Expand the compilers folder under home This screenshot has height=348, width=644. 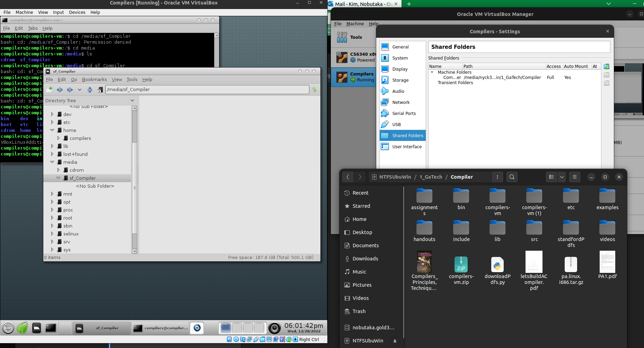pyautogui.click(x=59, y=138)
